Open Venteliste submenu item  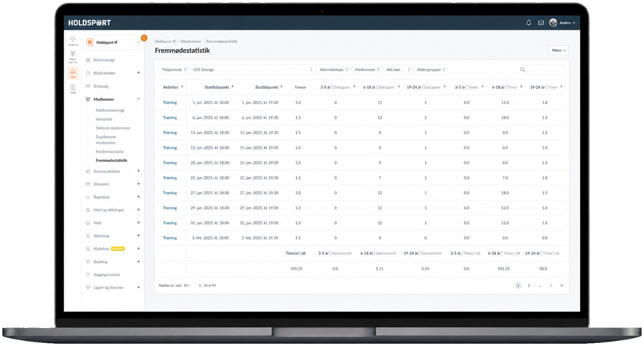(104, 119)
